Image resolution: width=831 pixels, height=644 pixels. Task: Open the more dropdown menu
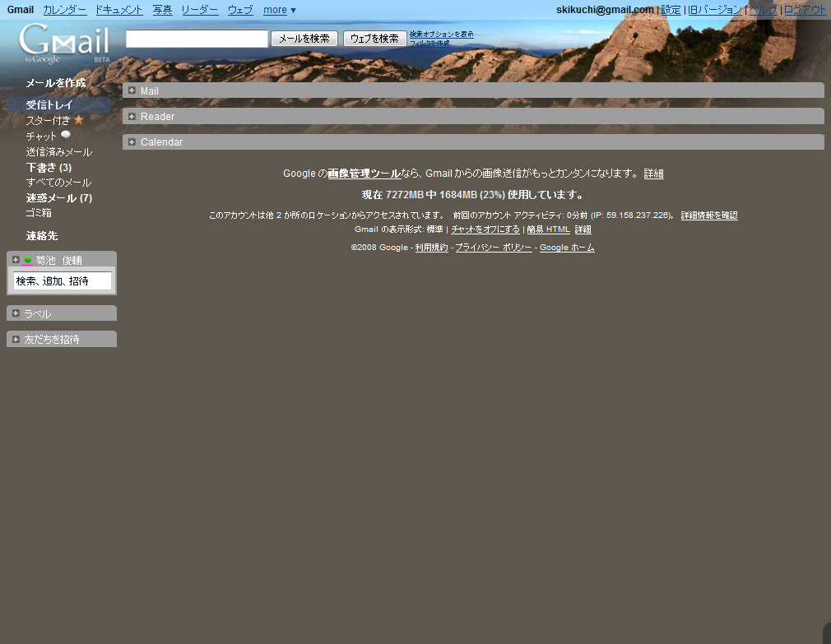(x=279, y=10)
